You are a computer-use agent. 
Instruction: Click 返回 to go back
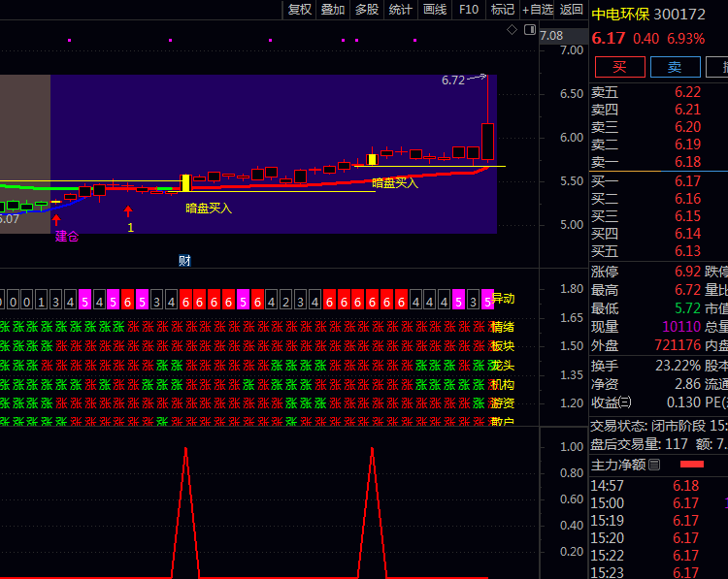point(572,9)
